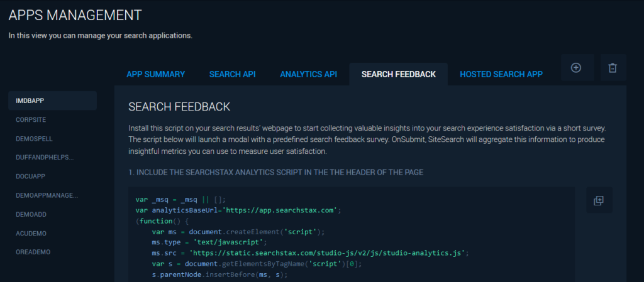Click the add new app plus icon
This screenshot has height=282, width=644.
point(576,68)
